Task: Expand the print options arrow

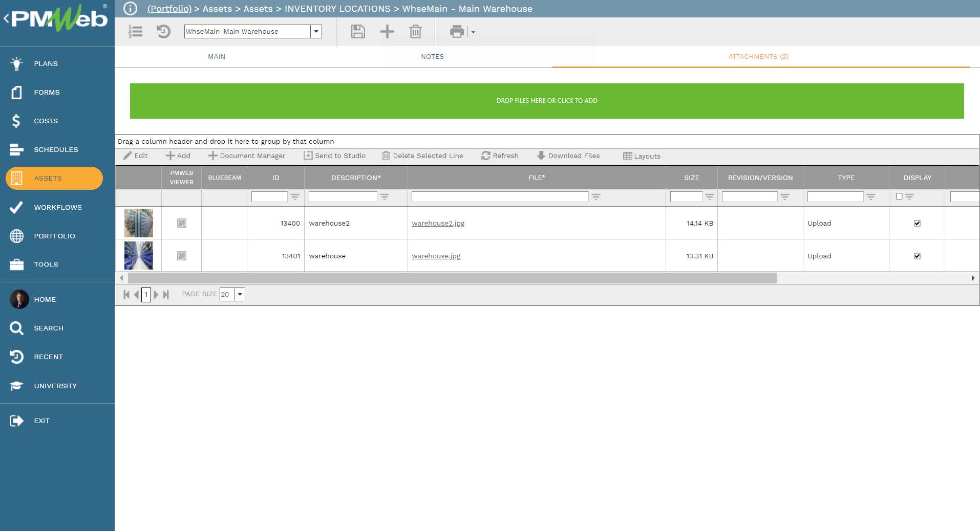Action: coord(473,32)
